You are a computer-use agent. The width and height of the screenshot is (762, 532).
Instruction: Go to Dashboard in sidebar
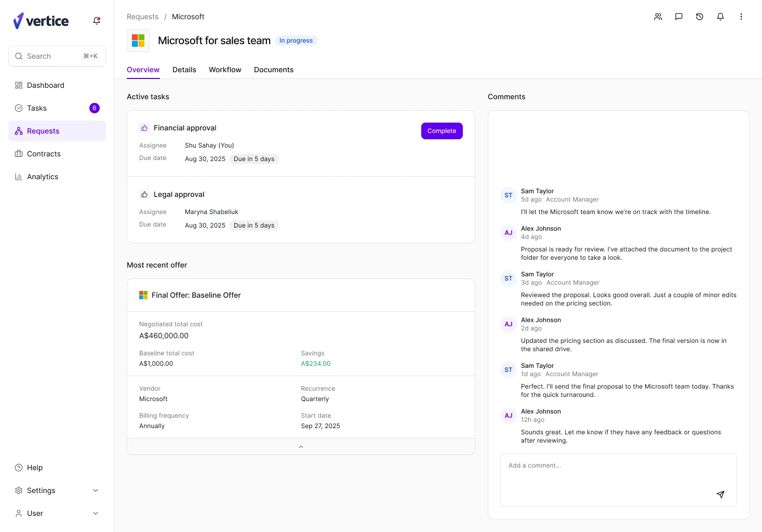(x=57, y=85)
